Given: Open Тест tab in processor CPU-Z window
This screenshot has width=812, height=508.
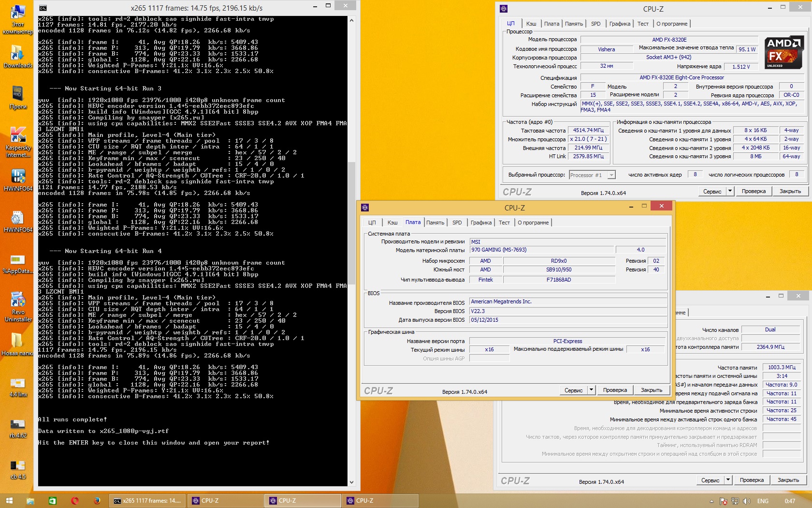Looking at the screenshot, I should 643,24.
